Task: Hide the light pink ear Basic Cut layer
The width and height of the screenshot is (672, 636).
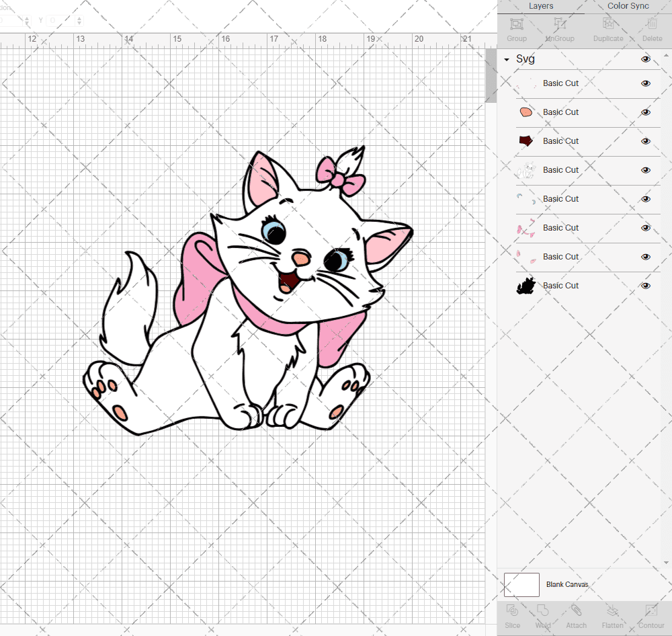Action: (645, 257)
